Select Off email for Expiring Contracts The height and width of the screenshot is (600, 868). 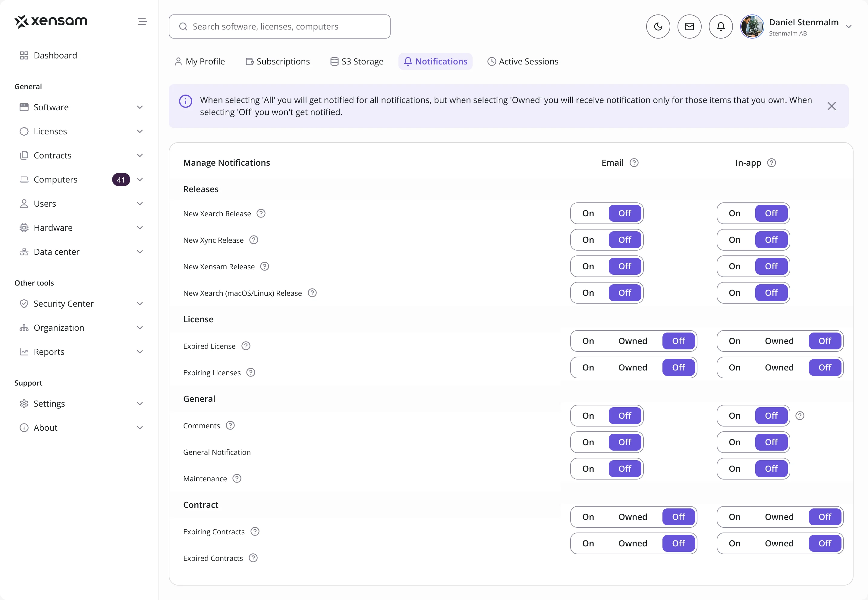[x=678, y=517]
